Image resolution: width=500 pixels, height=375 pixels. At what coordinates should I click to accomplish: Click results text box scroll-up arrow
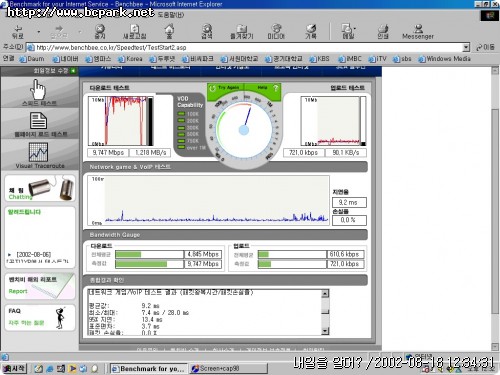[325, 293]
